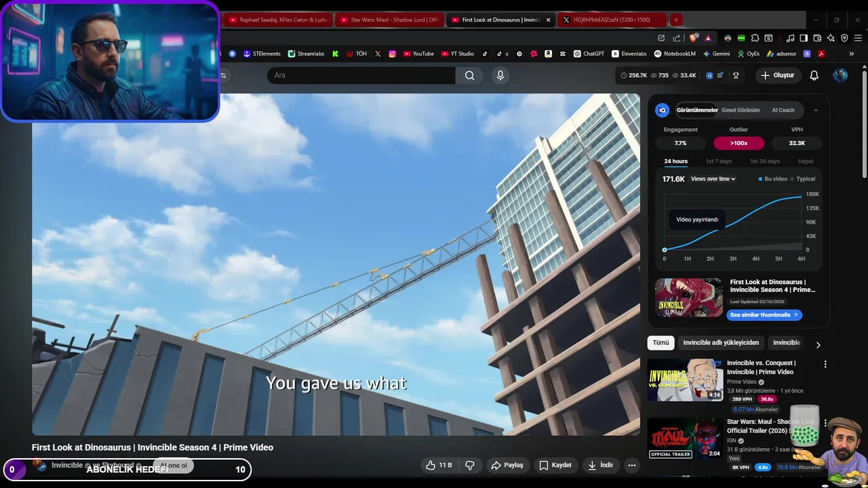The width and height of the screenshot is (868, 488).
Task: Collapse the vidIQ stats panel
Action: [816, 110]
